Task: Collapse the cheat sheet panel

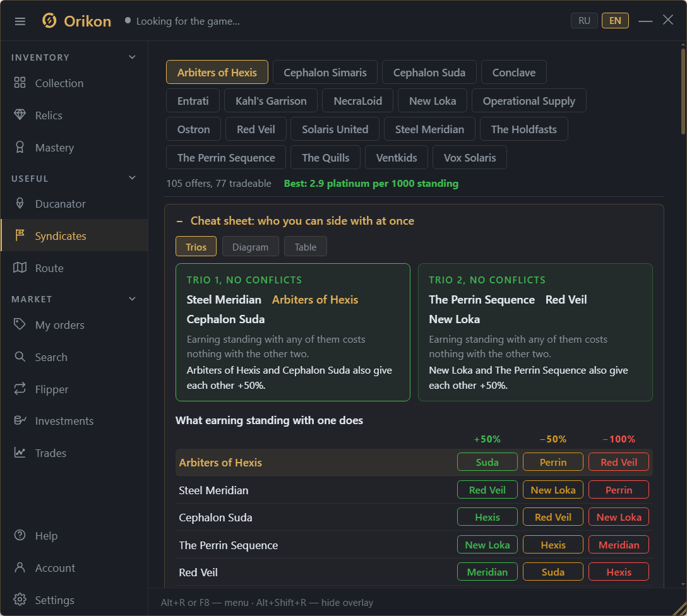Action: (179, 221)
